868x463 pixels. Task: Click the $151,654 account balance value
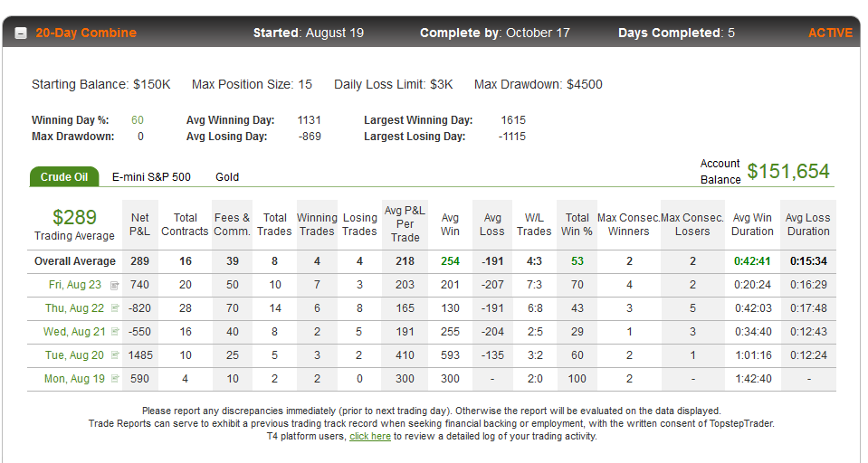(x=788, y=172)
